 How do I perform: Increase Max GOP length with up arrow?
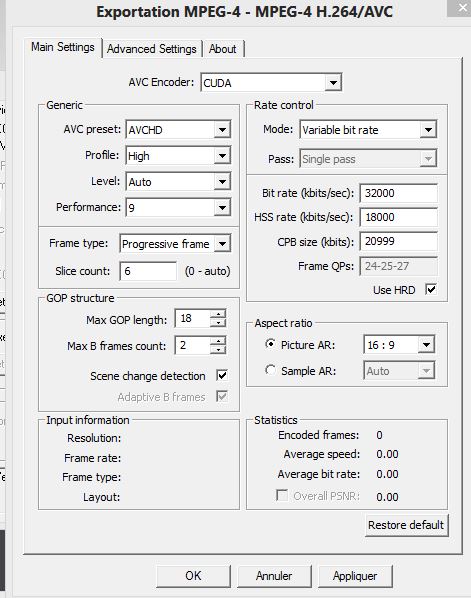(x=218, y=314)
